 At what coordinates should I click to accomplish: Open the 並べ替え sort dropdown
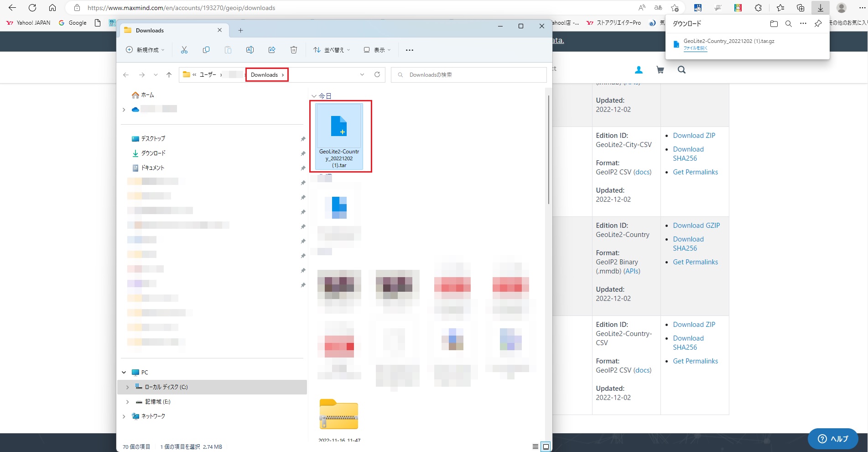point(332,50)
